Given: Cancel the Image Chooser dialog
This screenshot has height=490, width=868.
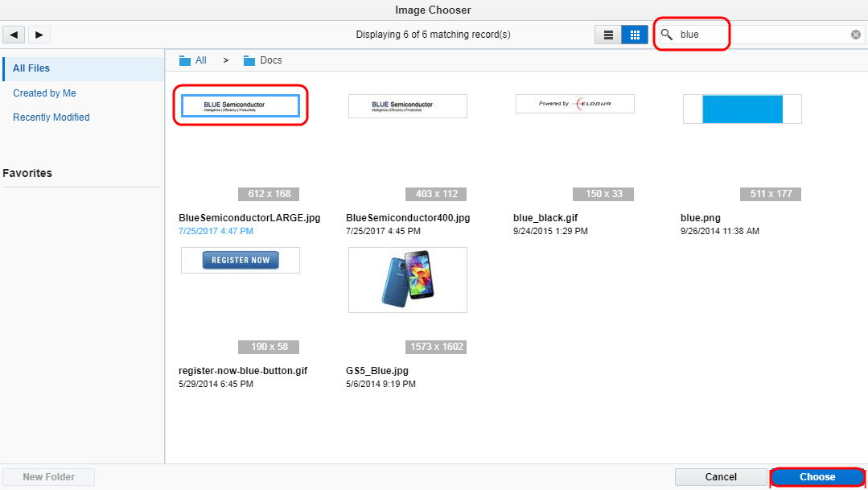Looking at the screenshot, I should (x=720, y=476).
